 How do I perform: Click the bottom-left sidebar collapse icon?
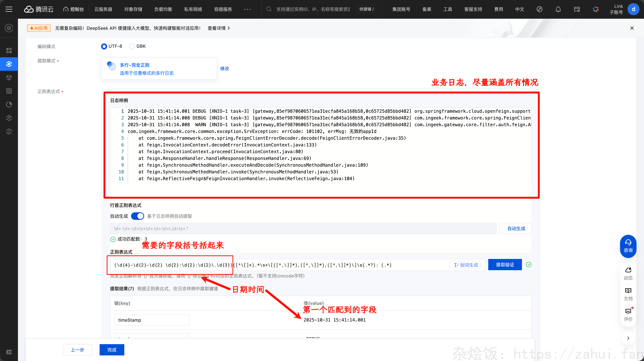(x=9, y=352)
